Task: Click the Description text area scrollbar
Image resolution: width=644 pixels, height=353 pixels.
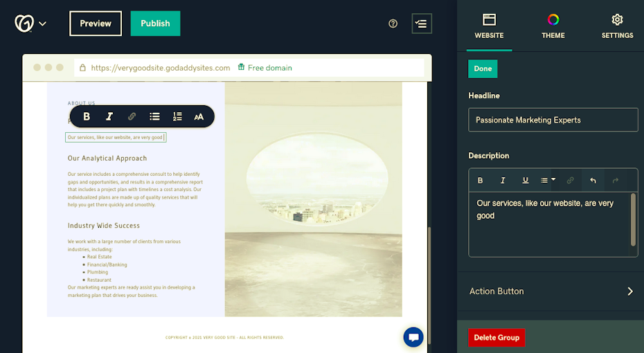Action: click(633, 219)
